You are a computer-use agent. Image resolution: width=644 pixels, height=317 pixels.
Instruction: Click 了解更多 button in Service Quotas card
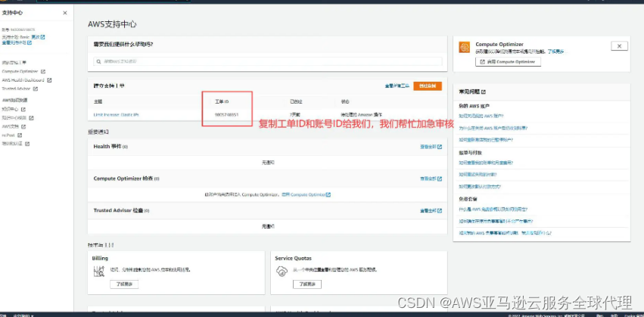306,284
